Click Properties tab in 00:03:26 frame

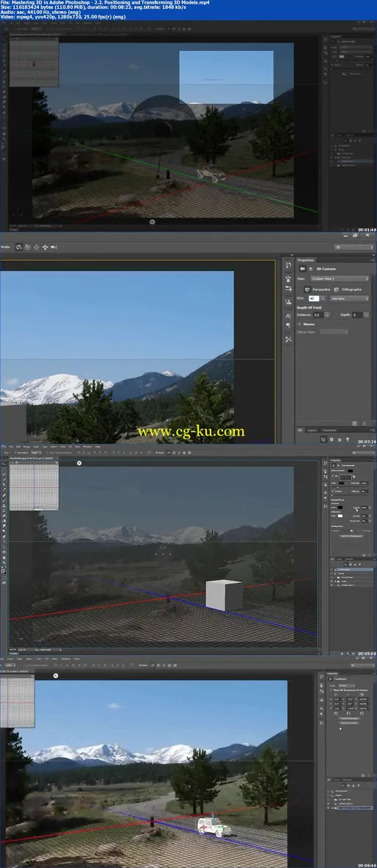click(306, 260)
